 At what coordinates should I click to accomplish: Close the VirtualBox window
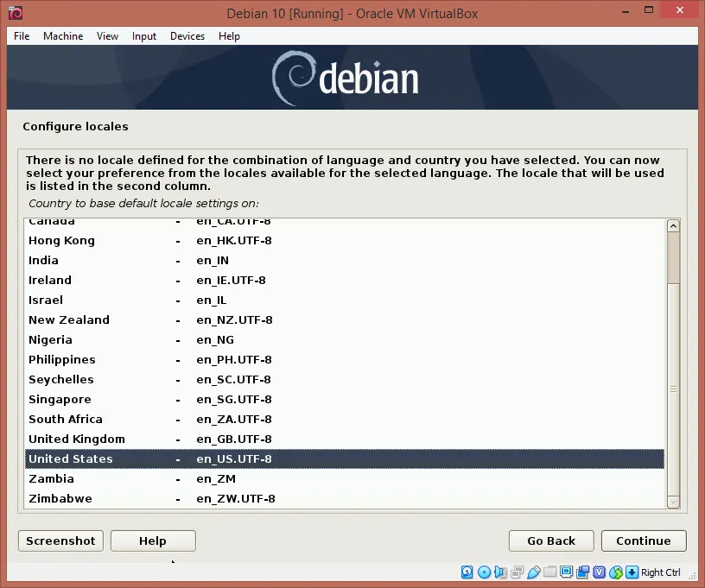[x=679, y=10]
